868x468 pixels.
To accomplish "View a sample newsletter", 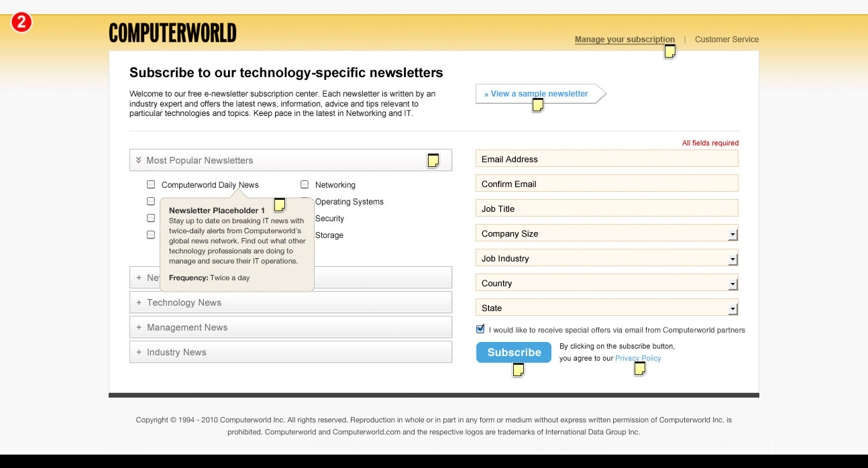I will pos(541,94).
